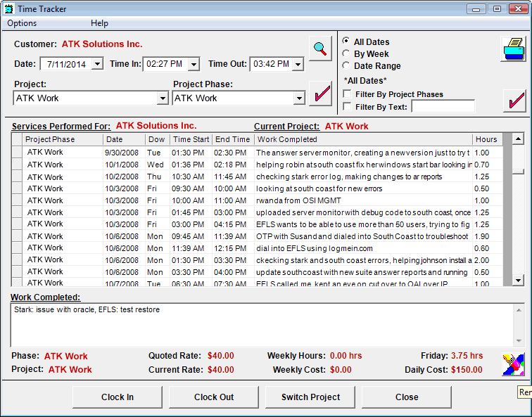Open the Help menu
This screenshot has height=417, width=532.
point(99,23)
